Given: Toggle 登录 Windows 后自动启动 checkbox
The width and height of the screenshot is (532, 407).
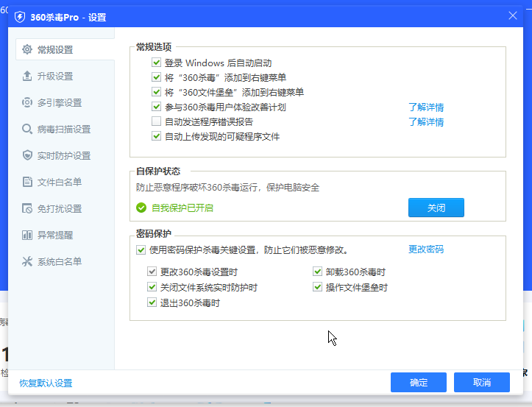Looking at the screenshot, I should 156,63.
